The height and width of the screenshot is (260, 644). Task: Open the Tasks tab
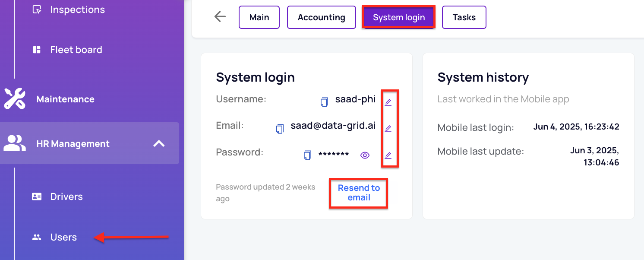pos(464,17)
